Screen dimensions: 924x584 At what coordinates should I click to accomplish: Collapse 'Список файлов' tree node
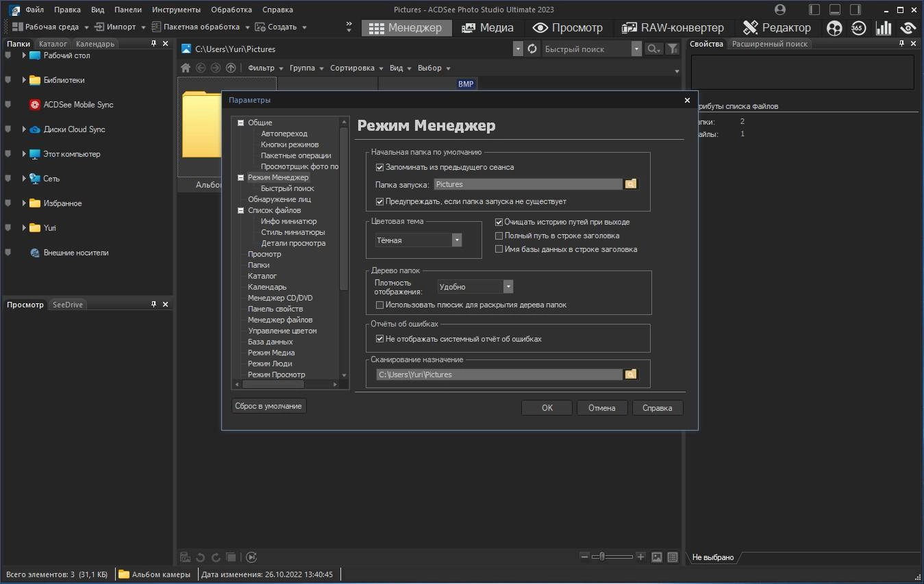240,211
